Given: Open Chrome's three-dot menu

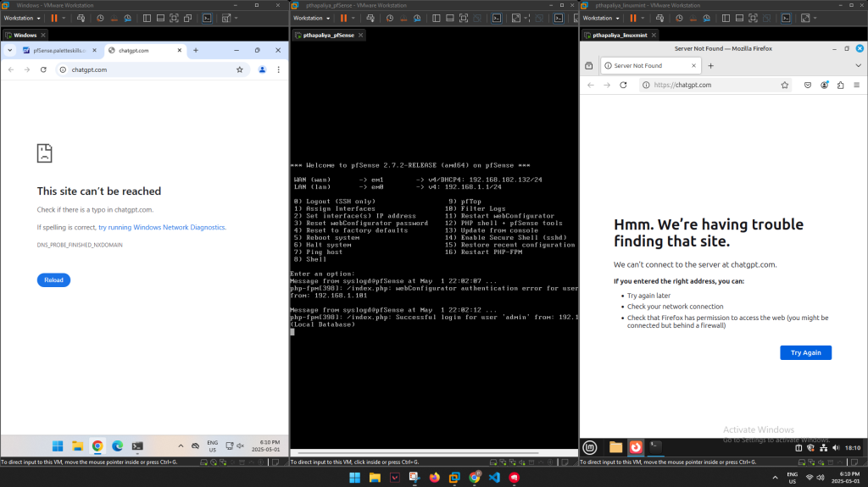Looking at the screenshot, I should [278, 69].
